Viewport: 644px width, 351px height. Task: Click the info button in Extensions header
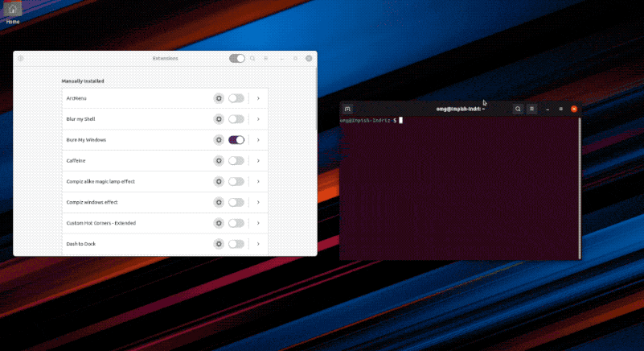21,59
